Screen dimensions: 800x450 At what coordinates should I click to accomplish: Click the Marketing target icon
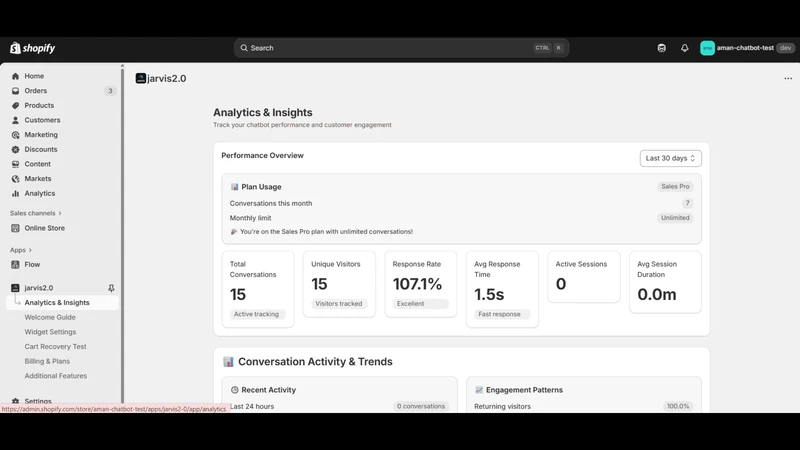click(15, 135)
